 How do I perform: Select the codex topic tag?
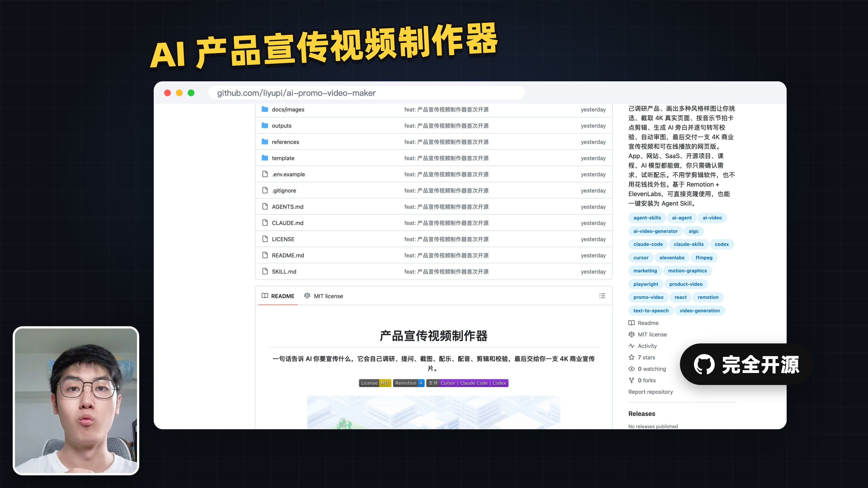[x=722, y=244]
